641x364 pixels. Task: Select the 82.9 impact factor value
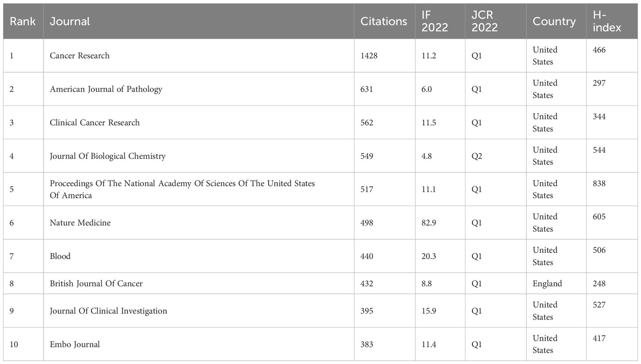(x=429, y=223)
